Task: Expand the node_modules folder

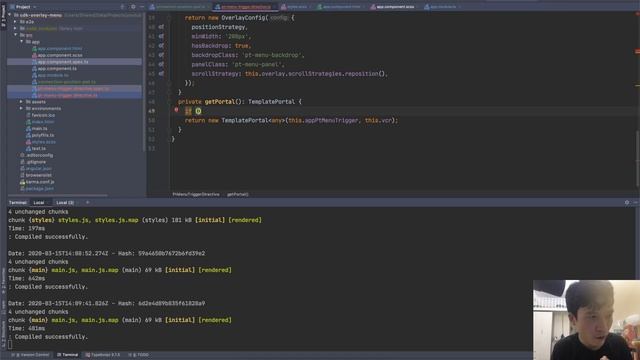Action: pos(15,29)
